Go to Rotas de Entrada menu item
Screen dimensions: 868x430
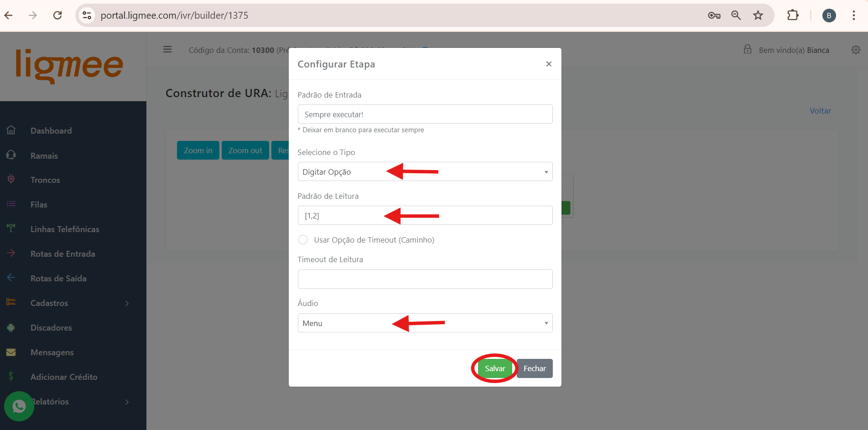[63, 254]
